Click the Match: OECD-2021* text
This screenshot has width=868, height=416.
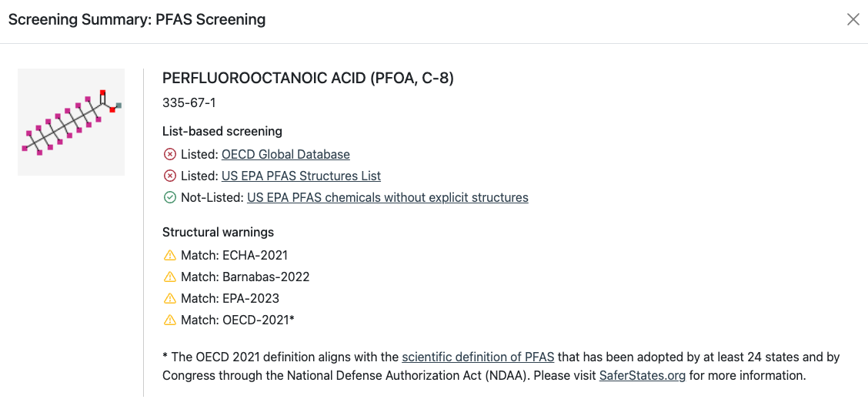[238, 320]
